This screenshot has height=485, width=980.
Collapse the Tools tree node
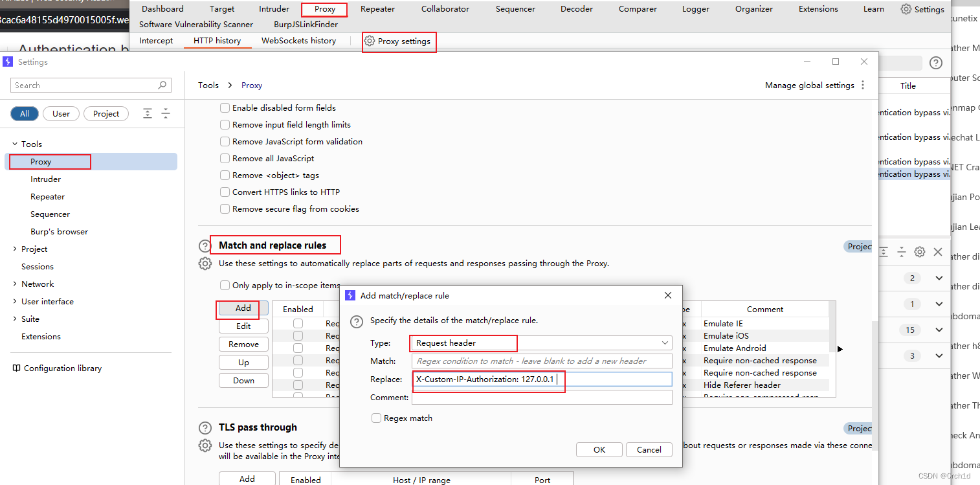coord(16,144)
